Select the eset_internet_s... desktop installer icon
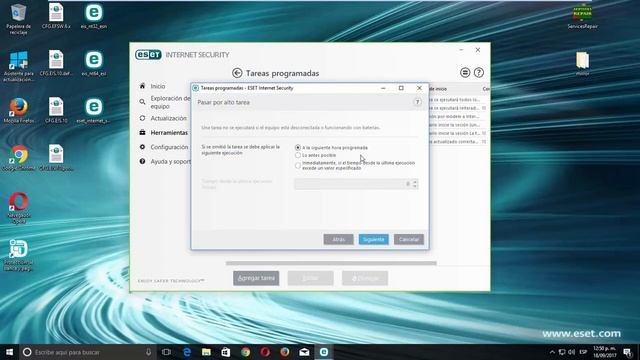This screenshot has height=360, width=640. click(x=93, y=110)
